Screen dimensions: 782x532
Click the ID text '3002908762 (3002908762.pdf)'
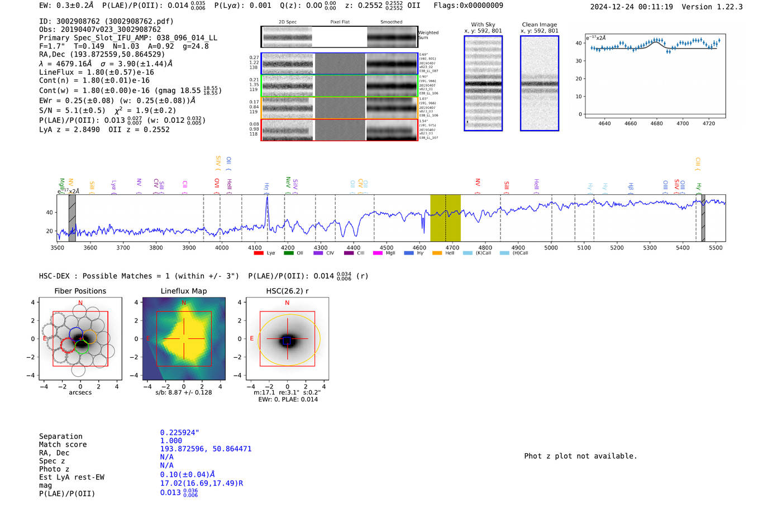click(x=106, y=21)
